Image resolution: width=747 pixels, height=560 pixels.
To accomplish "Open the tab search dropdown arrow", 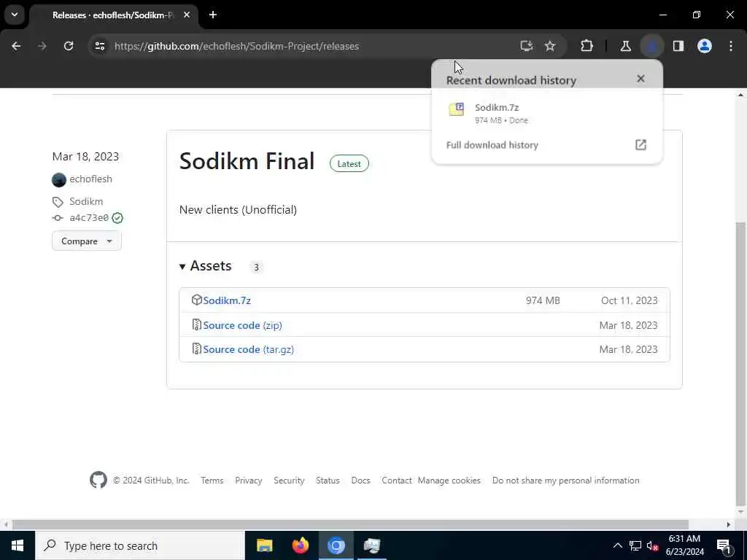I will tap(15, 15).
